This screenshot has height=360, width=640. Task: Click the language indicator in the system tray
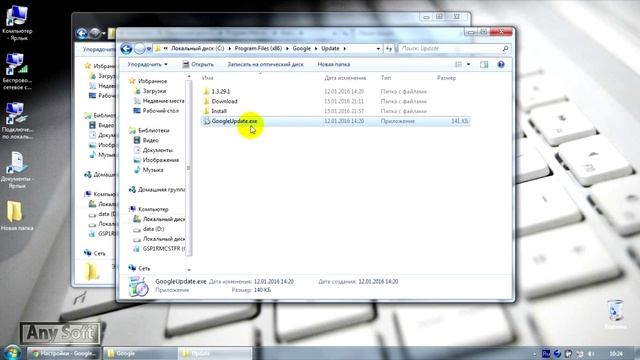point(546,353)
